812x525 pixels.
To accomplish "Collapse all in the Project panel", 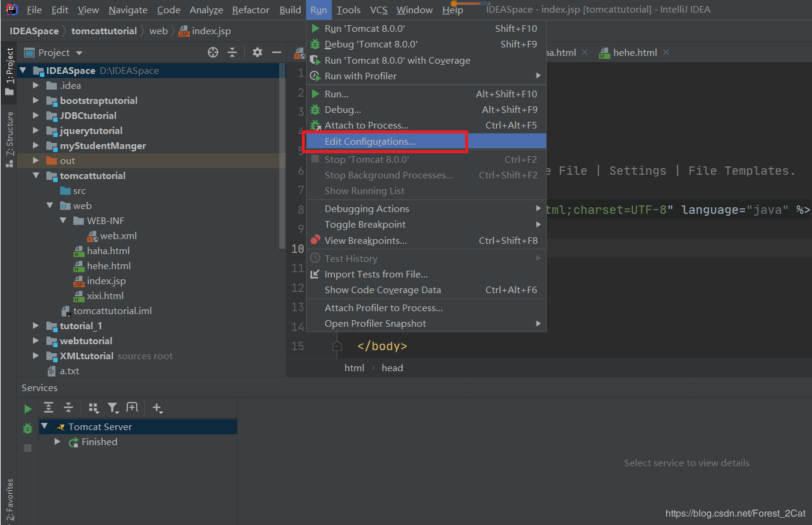I will 232,53.
